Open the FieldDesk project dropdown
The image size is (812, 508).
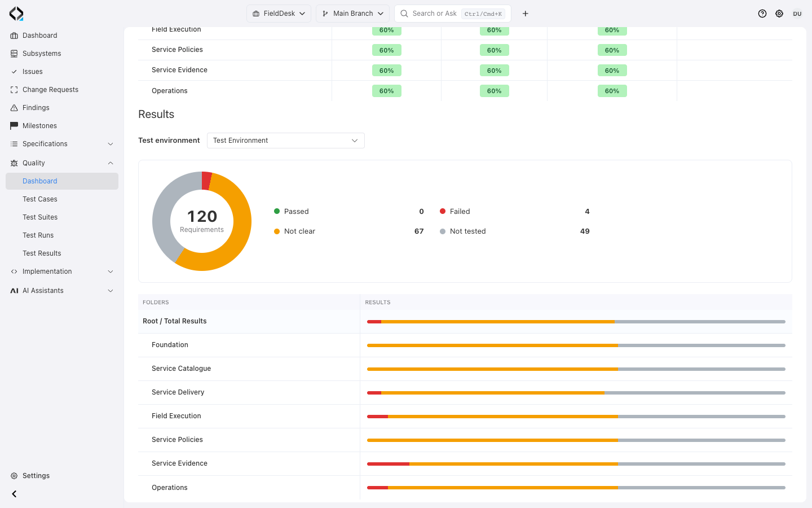pos(279,14)
